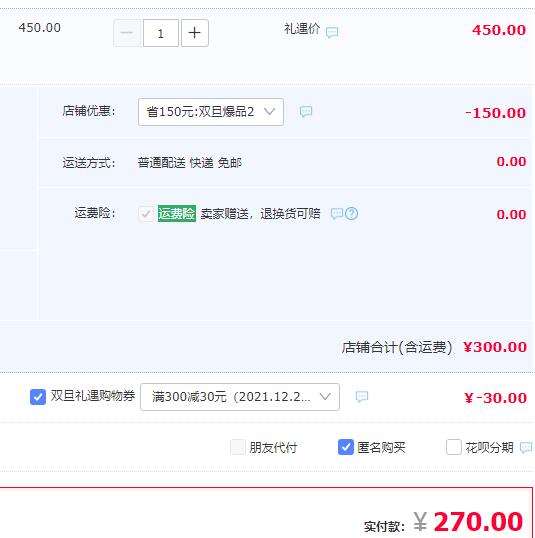Open the question mark help for 运费险
This screenshot has width=535, height=538.
click(x=351, y=214)
